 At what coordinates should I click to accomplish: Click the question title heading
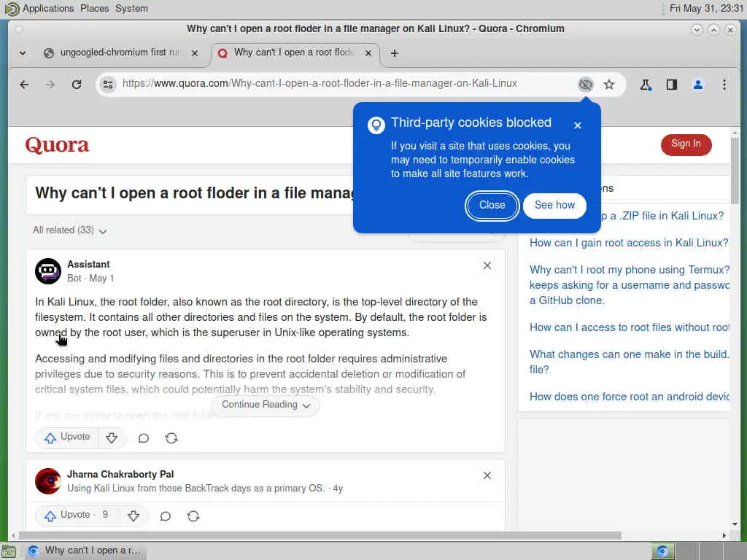196,193
